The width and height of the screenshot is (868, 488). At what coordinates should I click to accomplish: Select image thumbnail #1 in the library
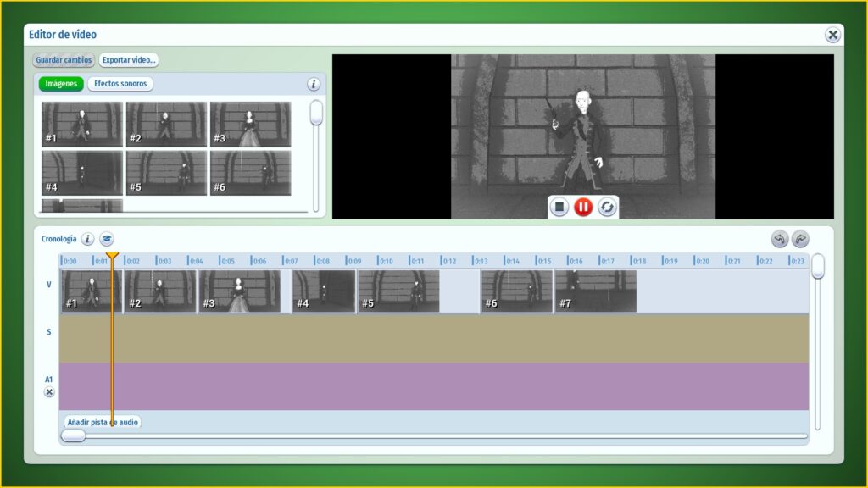82,124
